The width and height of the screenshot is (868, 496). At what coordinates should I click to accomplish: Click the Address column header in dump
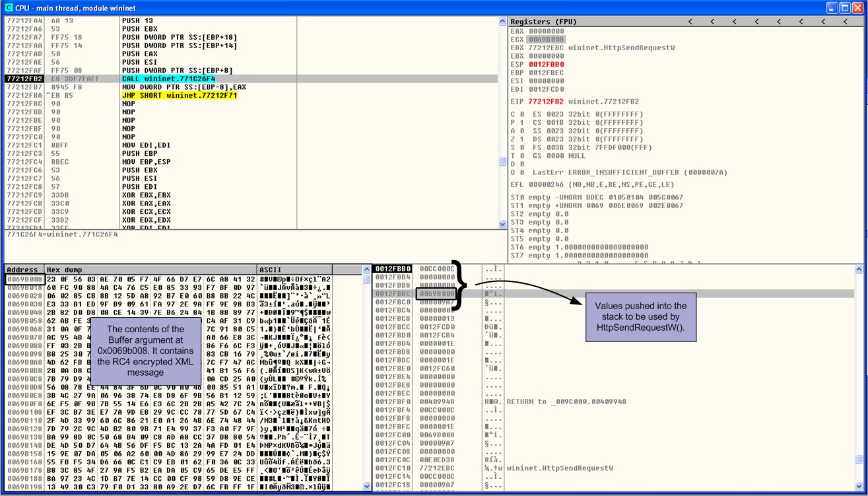(24, 269)
